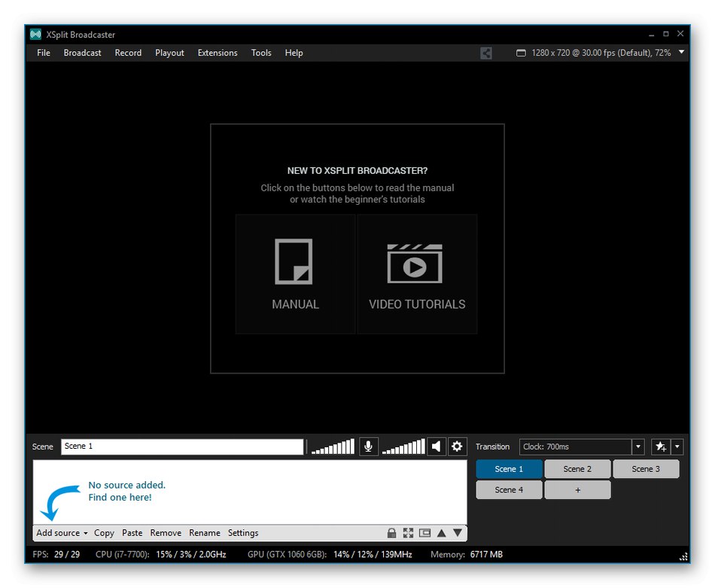The width and height of the screenshot is (715, 588).
Task: Click Paste in source toolbar
Action: pos(132,533)
